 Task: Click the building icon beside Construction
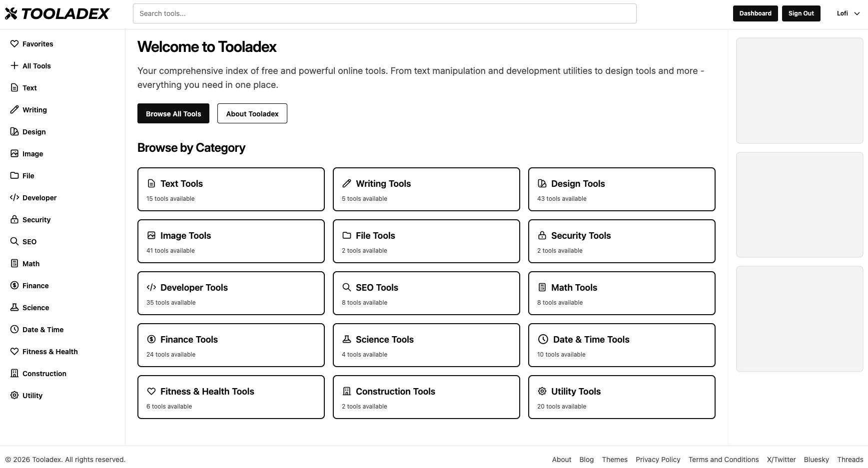pos(14,374)
